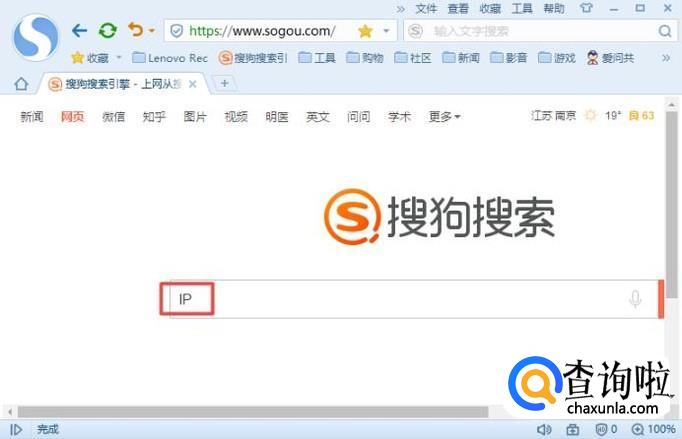The width and height of the screenshot is (682, 439).
Task: Open the 工具 bookmark folder
Action: pos(317,58)
